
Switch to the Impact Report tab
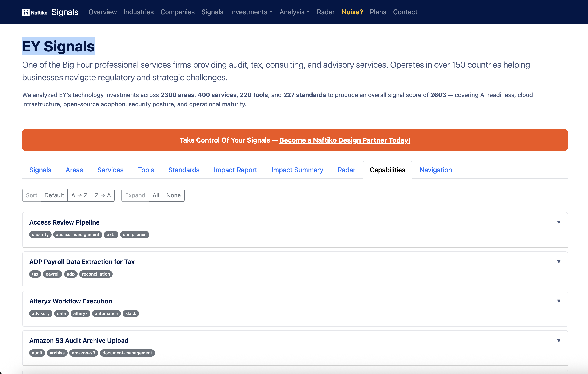[235, 170]
